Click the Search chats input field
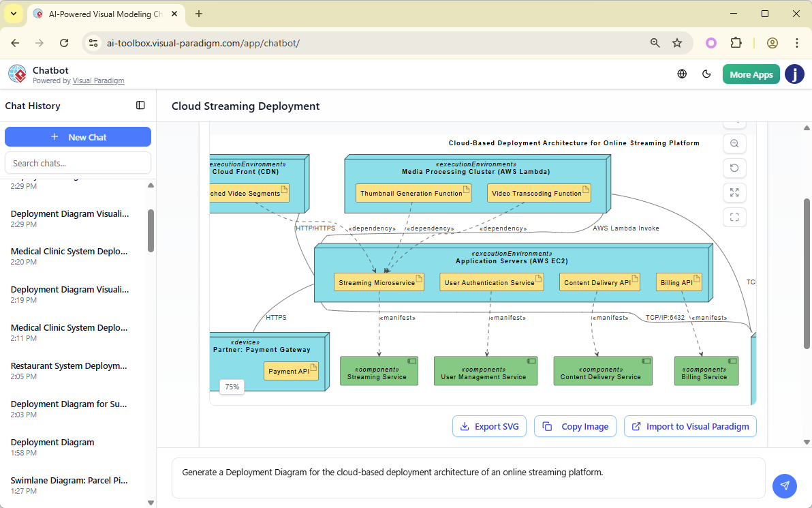The image size is (812, 508). click(x=78, y=162)
